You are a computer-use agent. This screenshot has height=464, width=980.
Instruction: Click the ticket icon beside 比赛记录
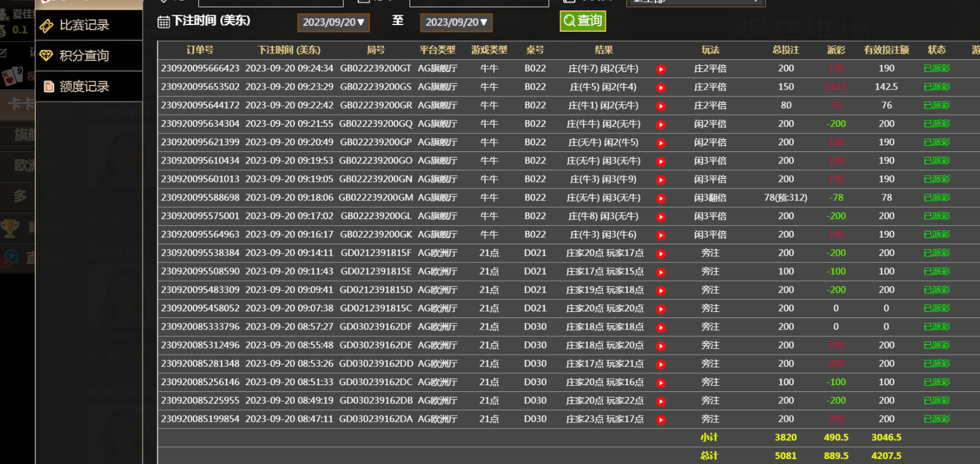[47, 26]
